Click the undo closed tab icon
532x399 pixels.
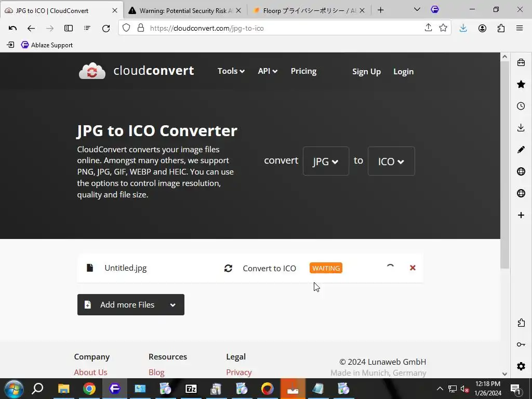click(x=12, y=28)
